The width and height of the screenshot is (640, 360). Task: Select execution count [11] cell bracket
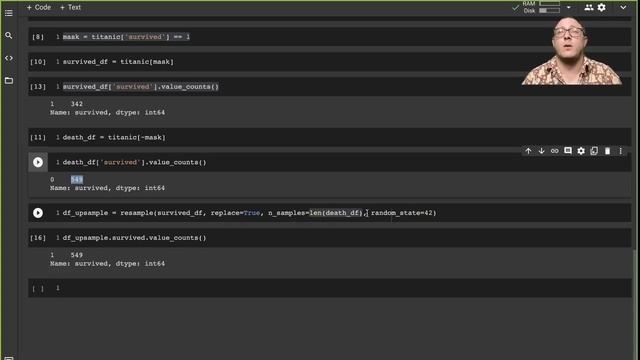pyautogui.click(x=38, y=138)
